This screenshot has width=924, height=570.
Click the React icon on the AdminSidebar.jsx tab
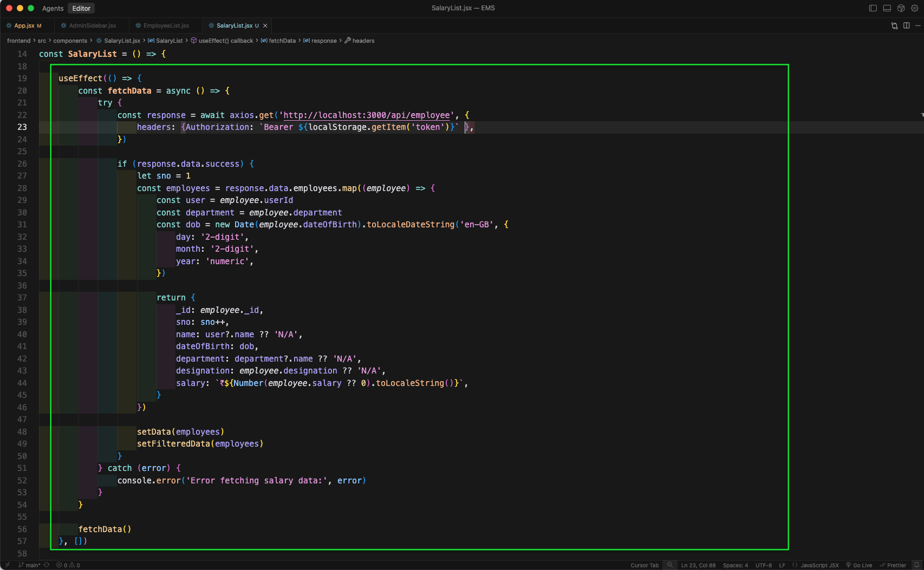tap(64, 25)
